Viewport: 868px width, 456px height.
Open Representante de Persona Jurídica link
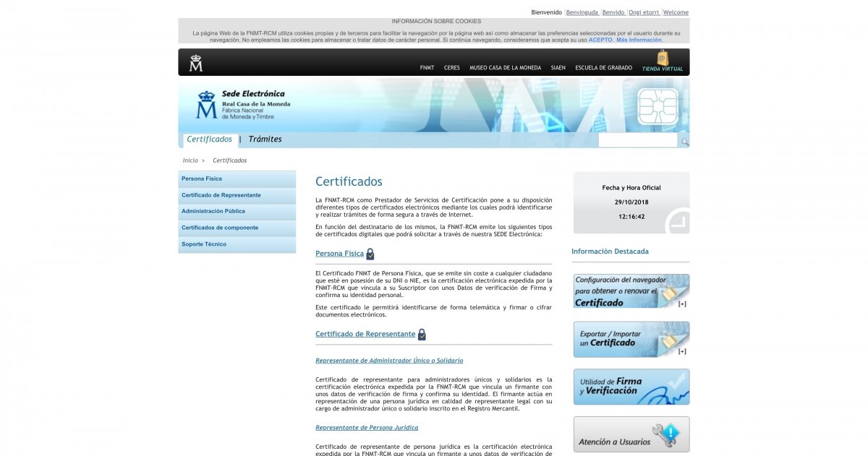[x=367, y=428]
